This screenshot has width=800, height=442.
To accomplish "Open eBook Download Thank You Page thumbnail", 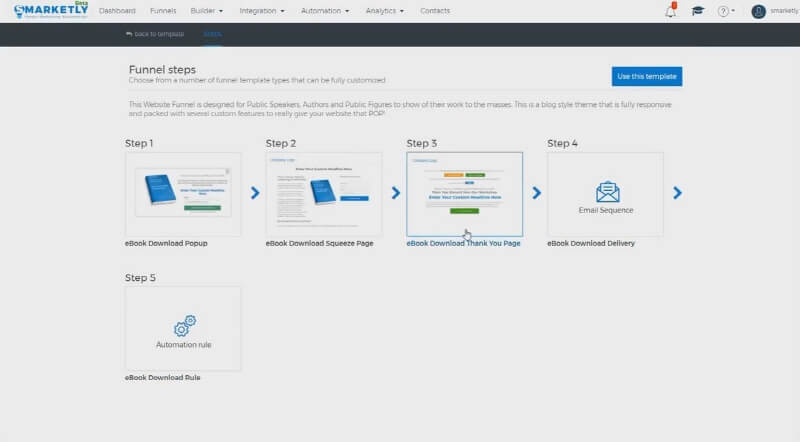I will (465, 194).
